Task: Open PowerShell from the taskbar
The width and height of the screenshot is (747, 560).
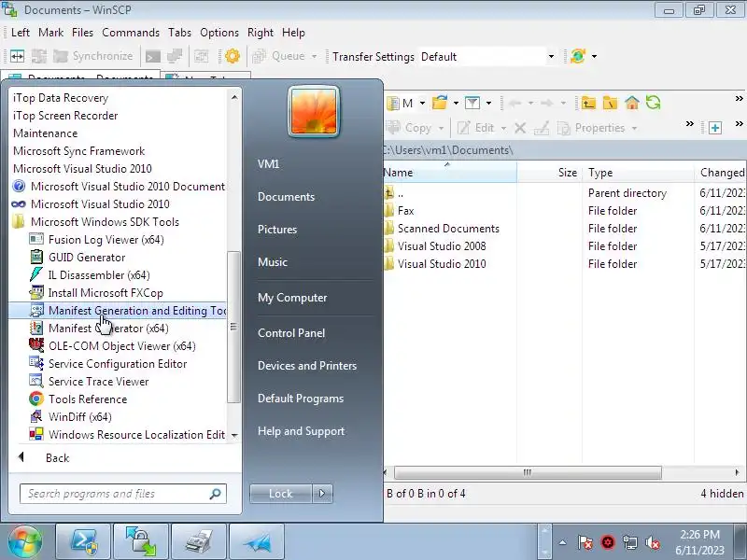Action: [x=83, y=542]
